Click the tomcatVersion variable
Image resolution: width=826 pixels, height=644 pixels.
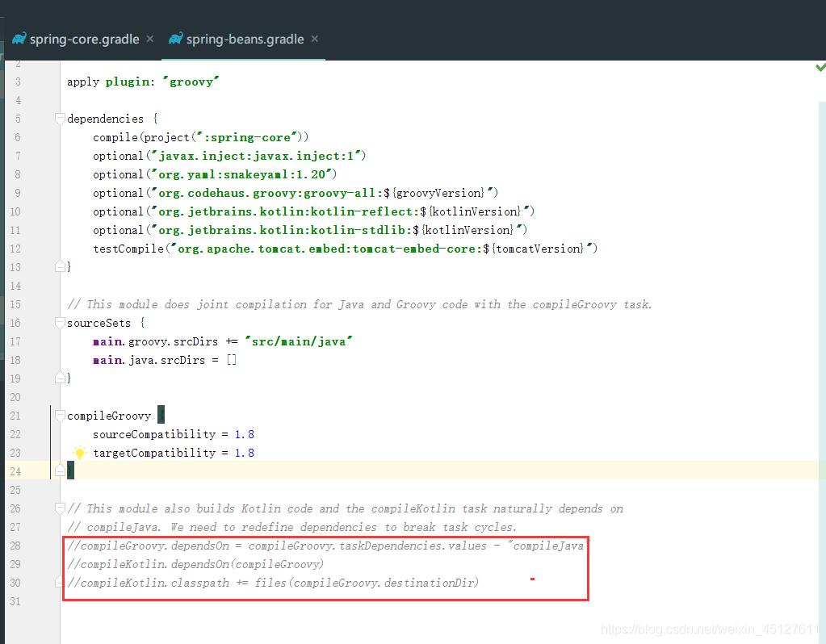[539, 249]
